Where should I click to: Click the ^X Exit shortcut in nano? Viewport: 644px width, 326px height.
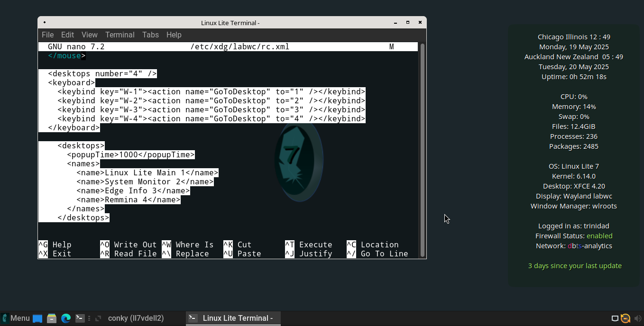(55, 254)
